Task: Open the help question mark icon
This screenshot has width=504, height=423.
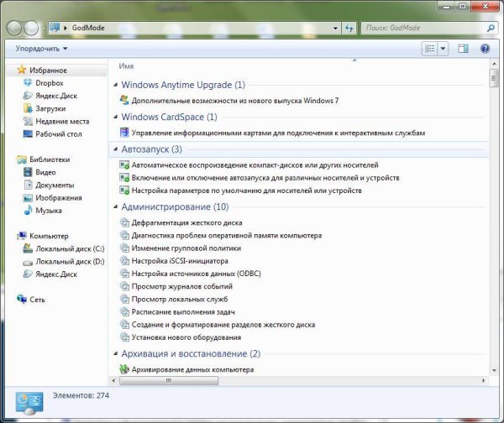Action: (x=485, y=49)
